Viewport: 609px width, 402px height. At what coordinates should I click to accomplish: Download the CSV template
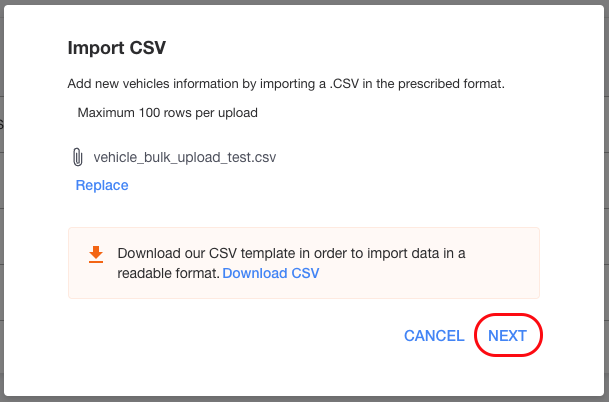[x=271, y=273]
